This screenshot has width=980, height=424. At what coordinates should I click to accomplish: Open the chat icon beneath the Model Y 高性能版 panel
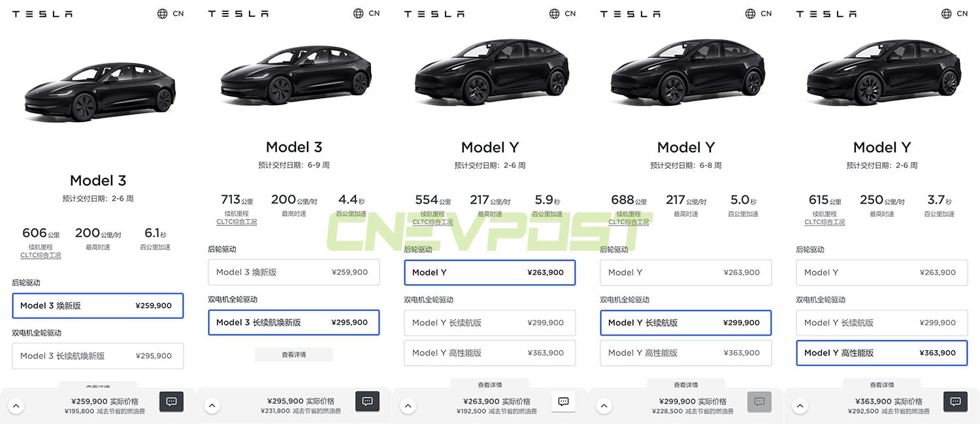(x=955, y=402)
